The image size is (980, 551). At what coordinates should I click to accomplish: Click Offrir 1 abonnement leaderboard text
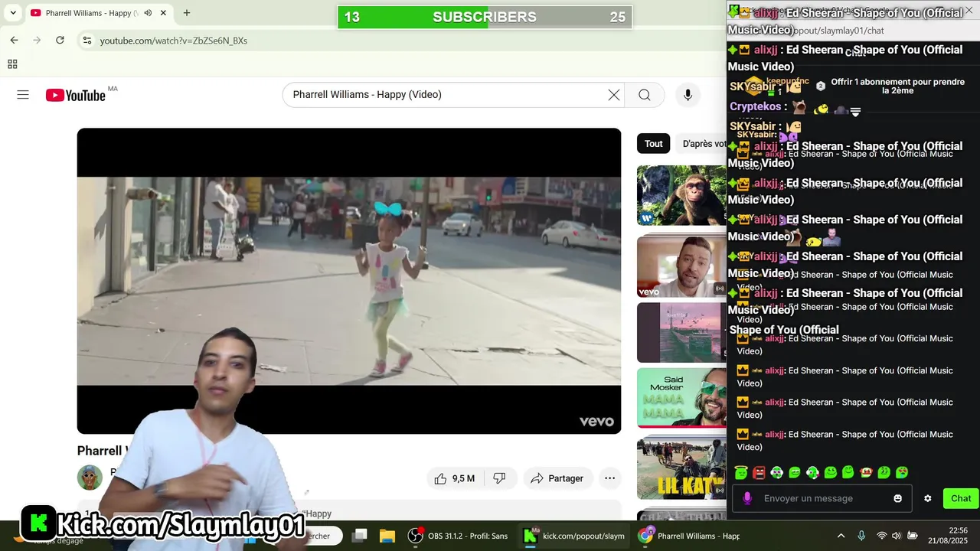click(897, 86)
